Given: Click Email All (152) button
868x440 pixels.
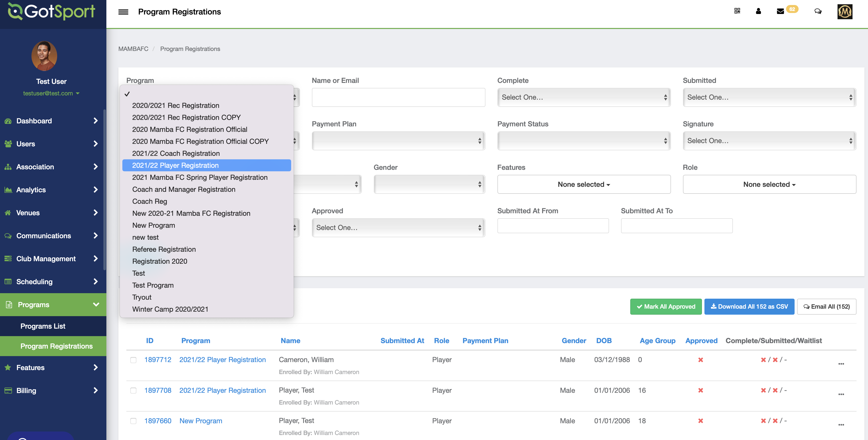Looking at the screenshot, I should pos(827,307).
